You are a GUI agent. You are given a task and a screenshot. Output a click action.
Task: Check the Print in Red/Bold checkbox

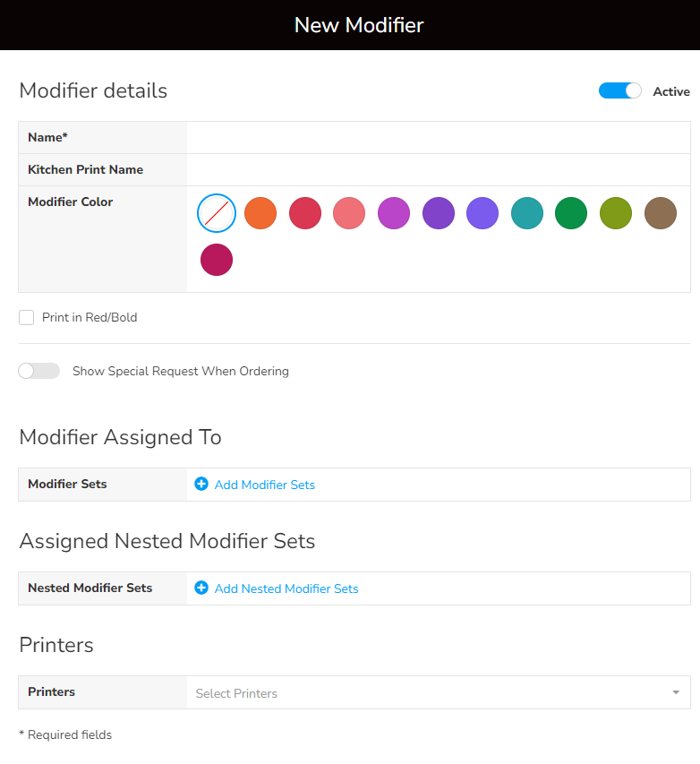[x=27, y=317]
